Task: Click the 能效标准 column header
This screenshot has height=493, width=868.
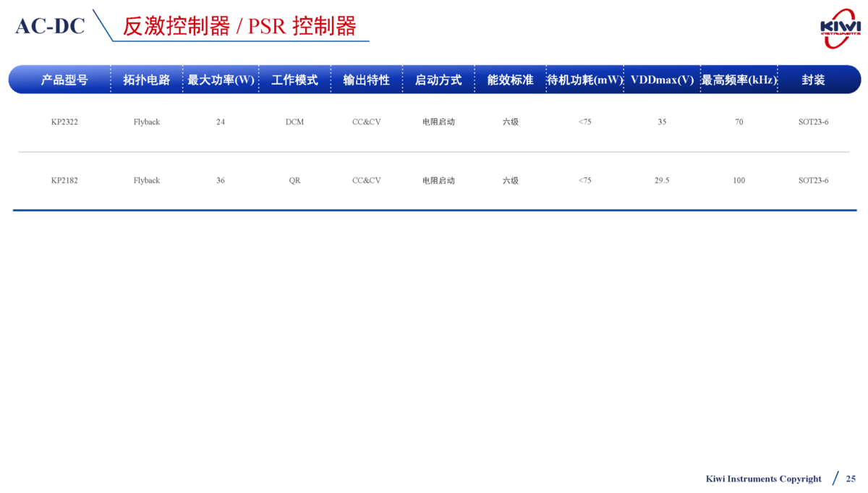Action: [510, 80]
